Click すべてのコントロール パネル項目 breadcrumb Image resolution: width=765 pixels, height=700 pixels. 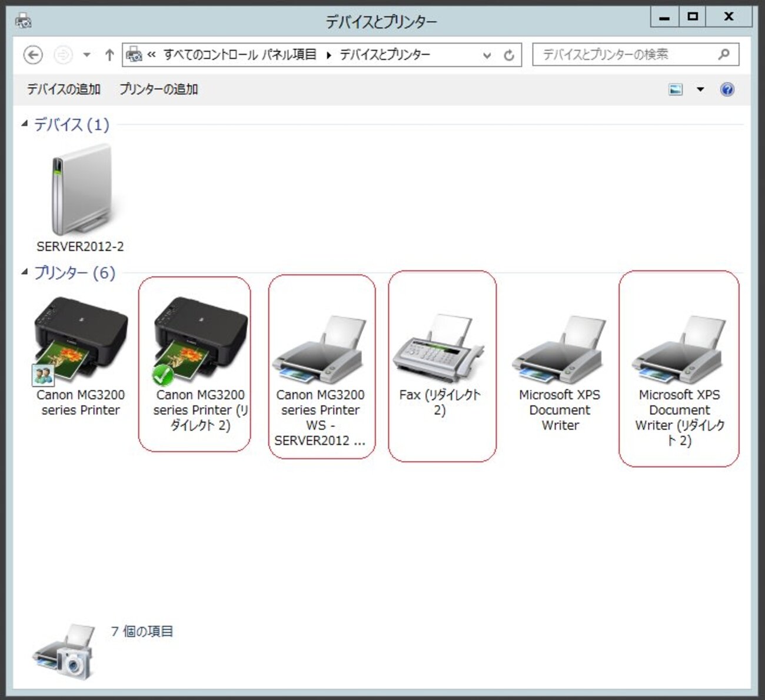(x=240, y=55)
